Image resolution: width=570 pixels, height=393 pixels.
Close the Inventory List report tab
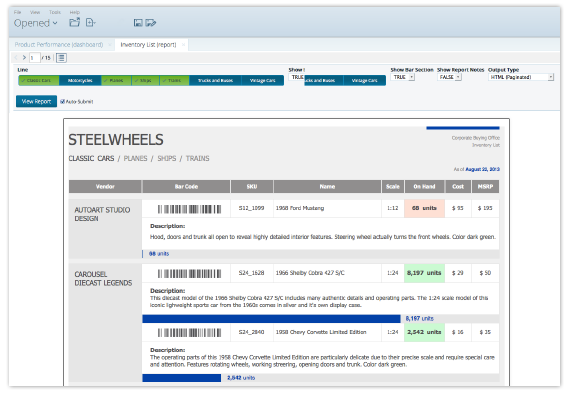pos(183,45)
